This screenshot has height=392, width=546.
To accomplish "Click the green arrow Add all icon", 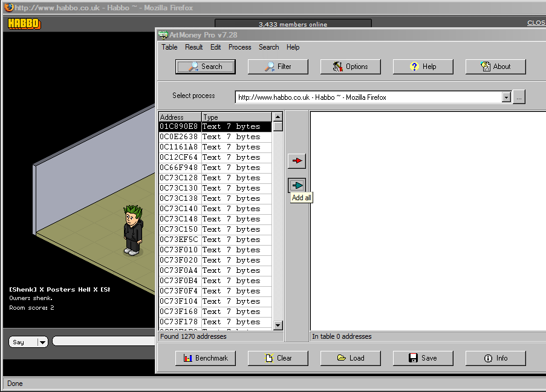I will (297, 185).
